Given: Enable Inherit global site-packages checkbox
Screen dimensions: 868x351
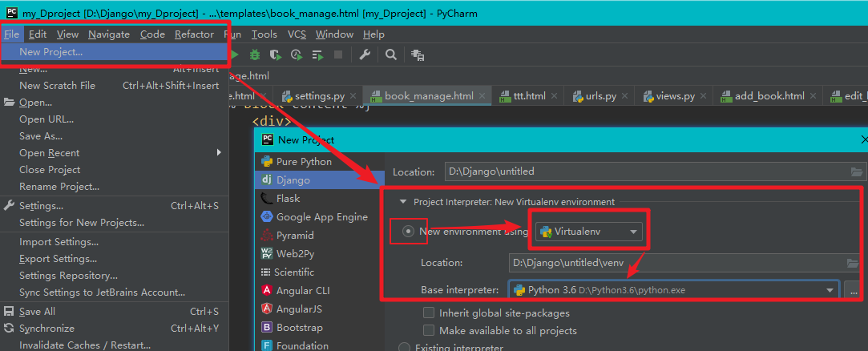Looking at the screenshot, I should click(429, 313).
